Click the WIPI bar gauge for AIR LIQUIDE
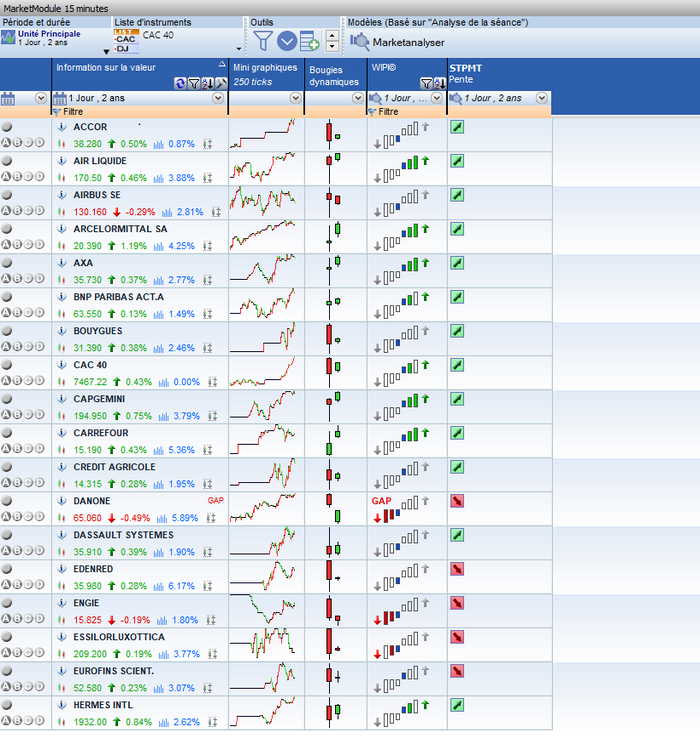 coord(401,169)
